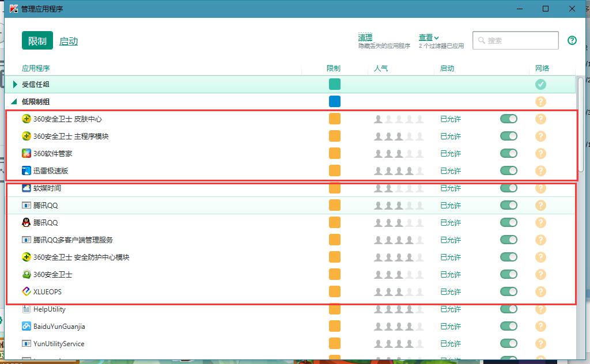This screenshot has height=364, width=590.
Task: Sort by the 人气 column header
Action: 381,68
